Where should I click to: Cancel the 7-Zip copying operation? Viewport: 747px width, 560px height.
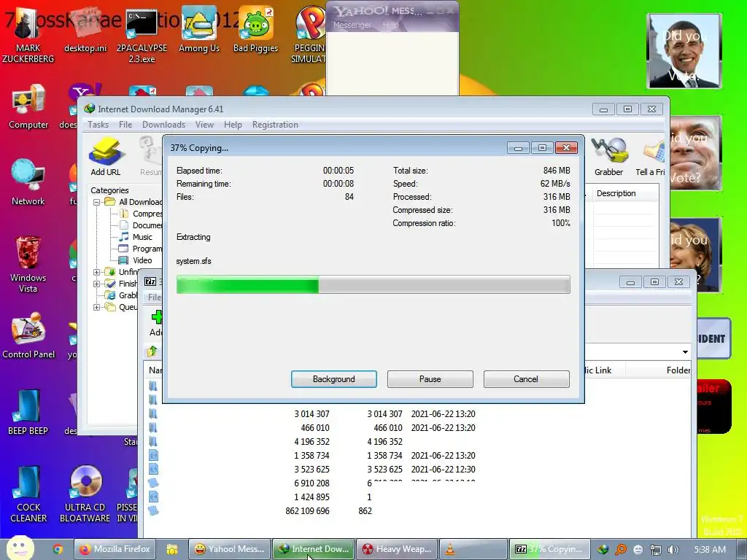pyautogui.click(x=526, y=379)
